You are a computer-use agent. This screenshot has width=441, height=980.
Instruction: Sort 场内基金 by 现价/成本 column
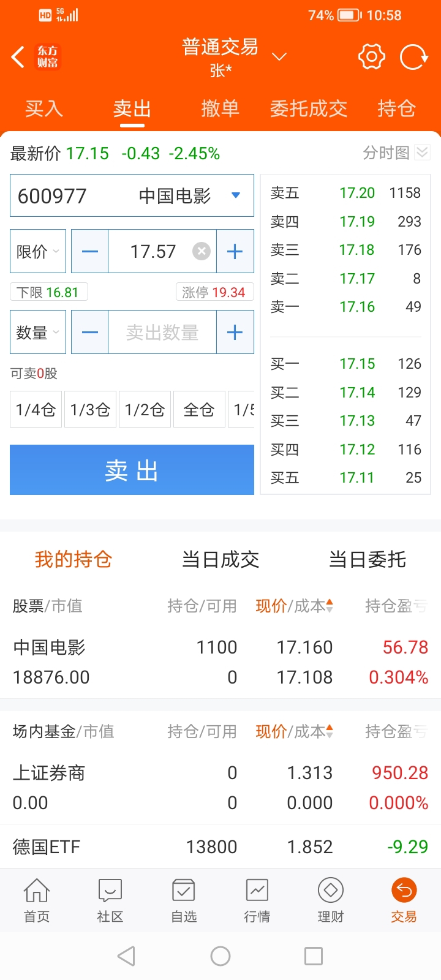(x=294, y=731)
